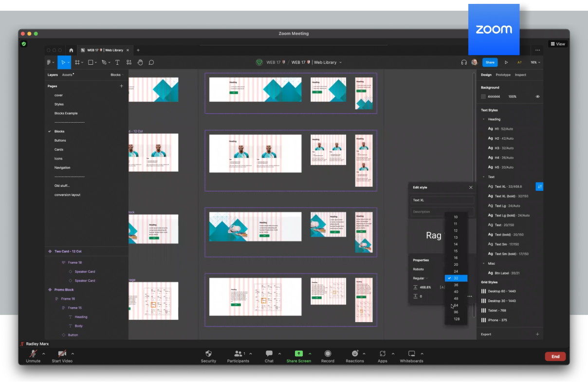This screenshot has height=382, width=588.
Task: Open the comment tool
Action: (x=151, y=62)
